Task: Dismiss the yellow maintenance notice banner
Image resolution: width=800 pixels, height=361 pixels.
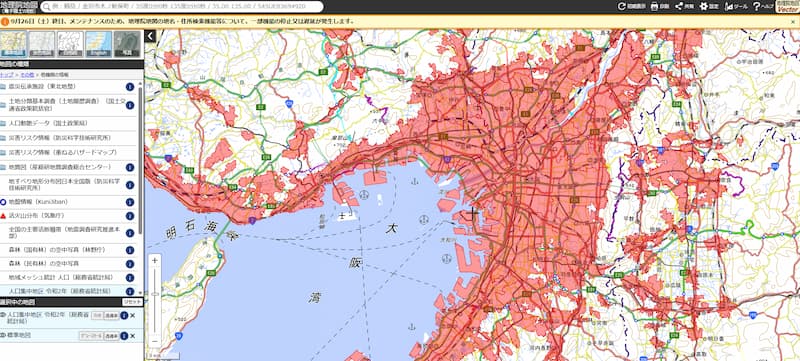Action: pos(793,21)
